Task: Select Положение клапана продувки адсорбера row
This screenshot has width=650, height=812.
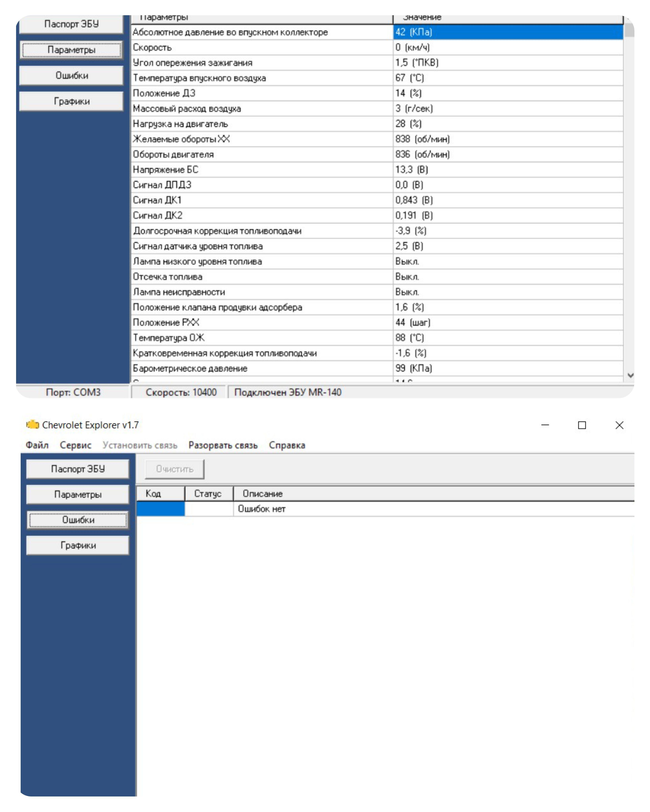Action: (377, 307)
